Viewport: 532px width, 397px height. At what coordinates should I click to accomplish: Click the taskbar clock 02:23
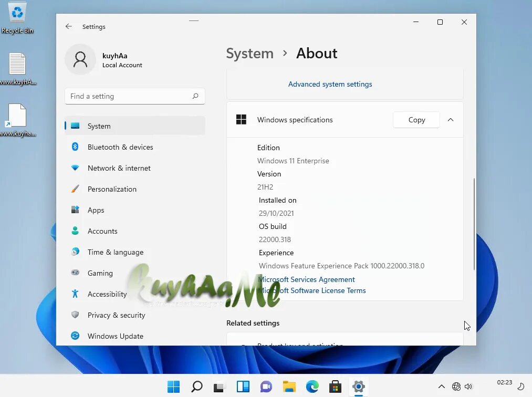pyautogui.click(x=504, y=382)
